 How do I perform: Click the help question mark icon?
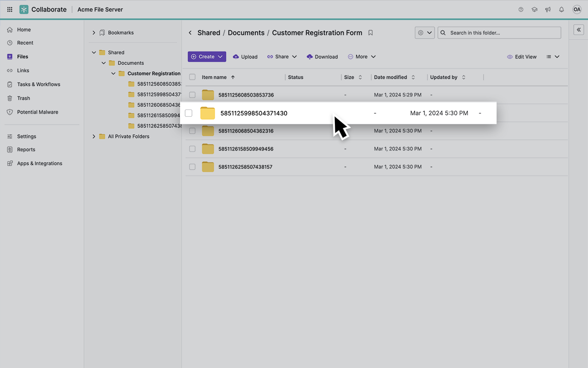[520, 9]
